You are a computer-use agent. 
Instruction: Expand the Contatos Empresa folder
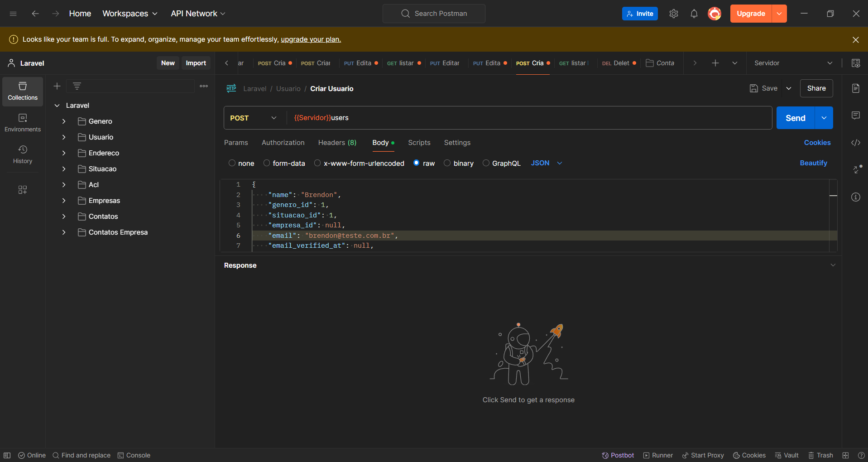pyautogui.click(x=64, y=232)
